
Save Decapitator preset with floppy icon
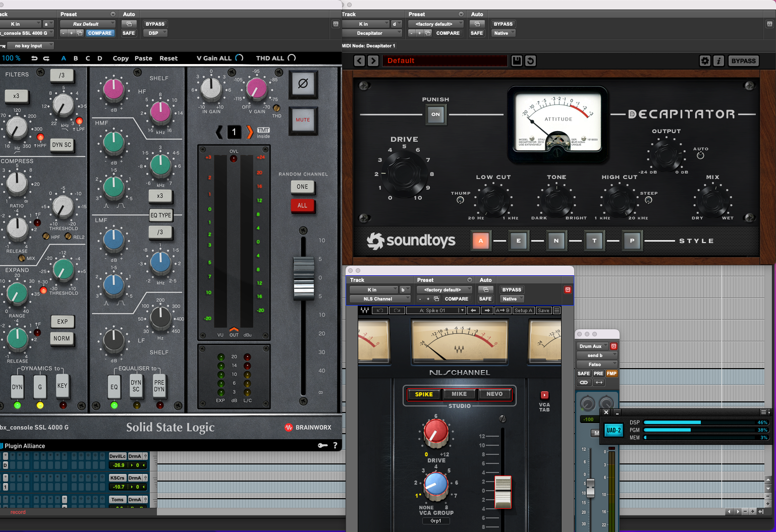[517, 61]
